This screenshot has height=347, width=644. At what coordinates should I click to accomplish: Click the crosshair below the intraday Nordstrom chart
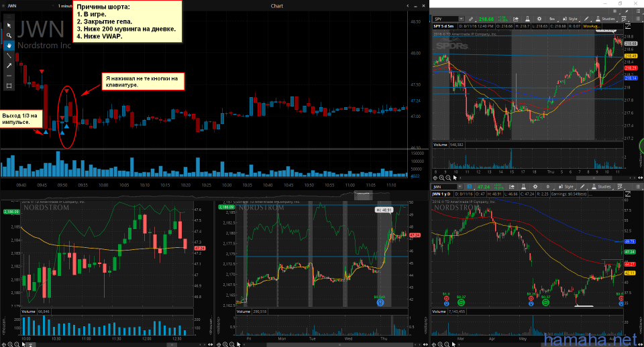coord(4,344)
